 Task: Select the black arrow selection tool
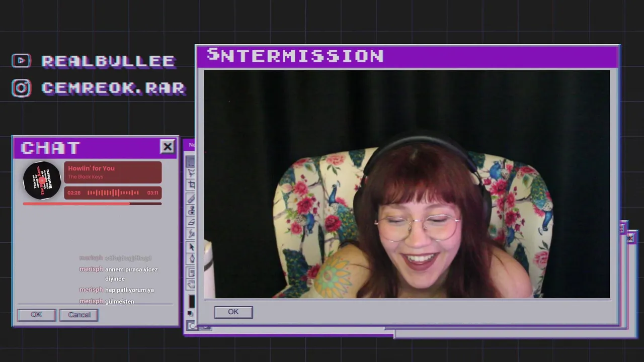(191, 247)
